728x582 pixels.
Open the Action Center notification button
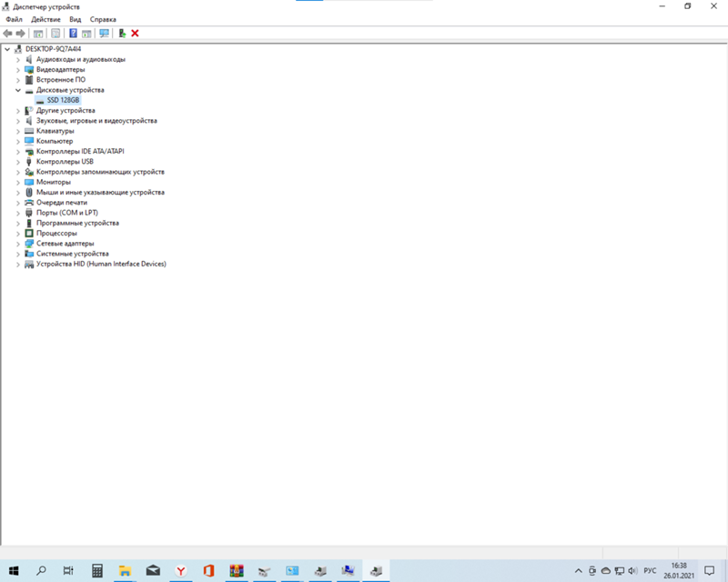click(x=709, y=570)
